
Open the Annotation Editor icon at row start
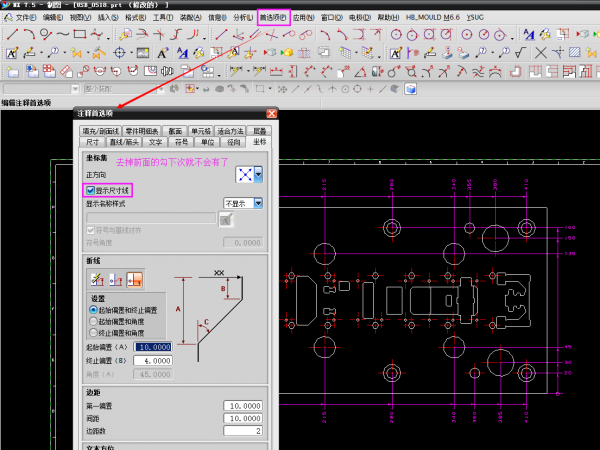coord(12,53)
